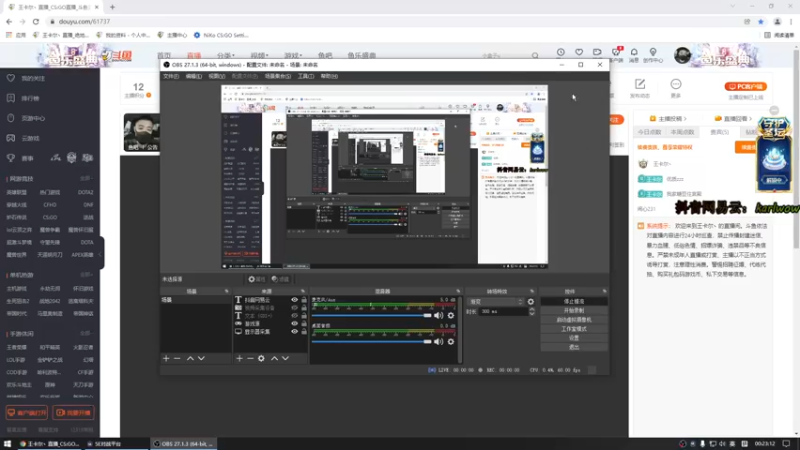
Task: Open the 场景集合(S) menu in OBS
Action: point(278,76)
